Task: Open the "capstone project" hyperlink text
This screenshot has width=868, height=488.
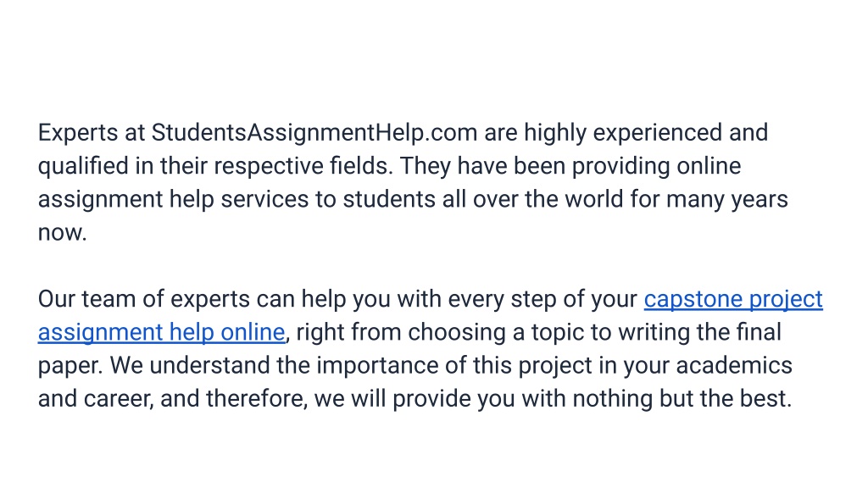Action: (x=733, y=300)
